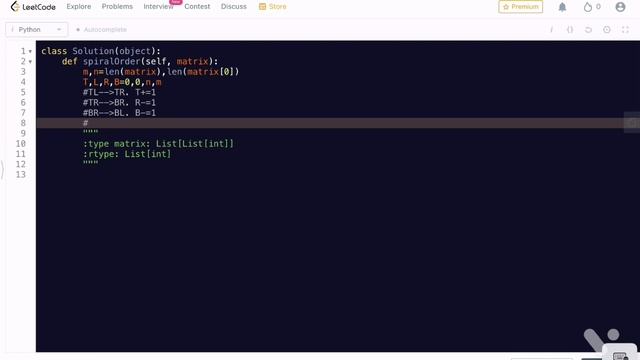Open the Contest page
This screenshot has width=640, height=360.
click(197, 7)
